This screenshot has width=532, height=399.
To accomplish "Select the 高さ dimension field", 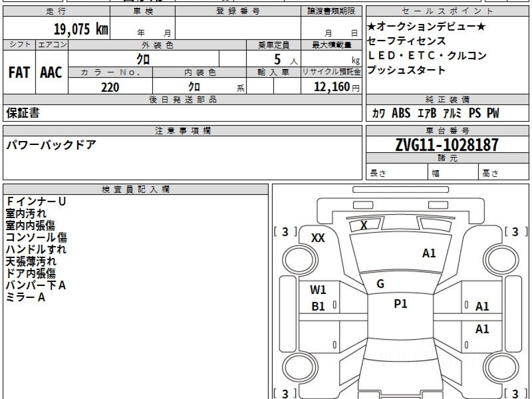I will [x=504, y=172].
